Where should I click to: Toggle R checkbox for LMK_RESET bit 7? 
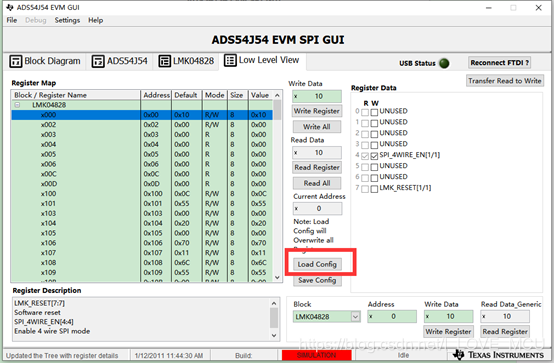365,189
